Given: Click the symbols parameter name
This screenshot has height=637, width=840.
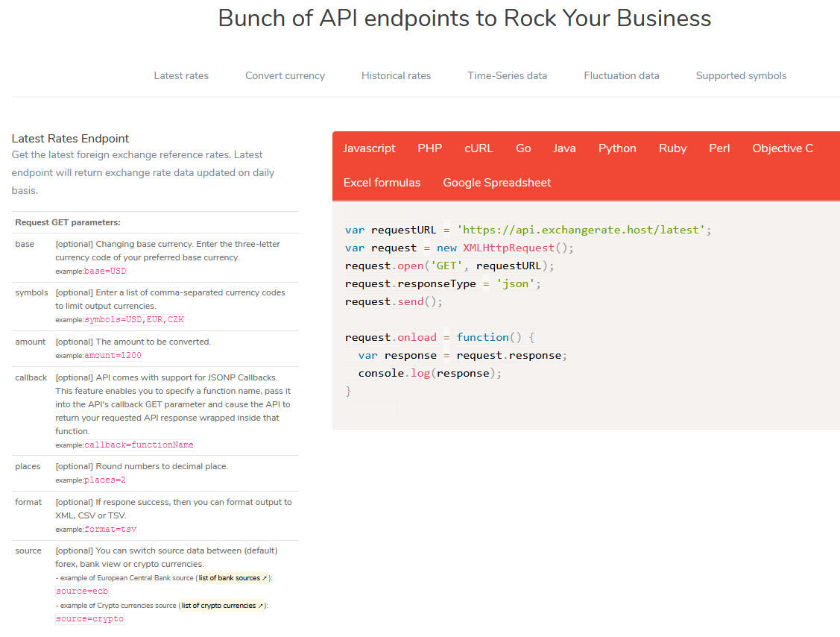Looking at the screenshot, I should pos(31,292).
